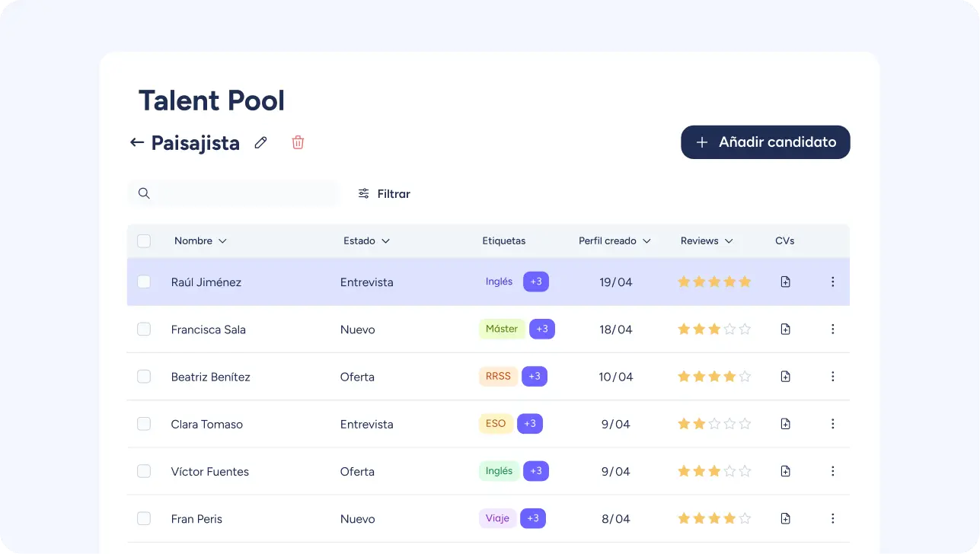Open the CV document for Víctor Fuentes
The image size is (980, 554).
click(785, 471)
